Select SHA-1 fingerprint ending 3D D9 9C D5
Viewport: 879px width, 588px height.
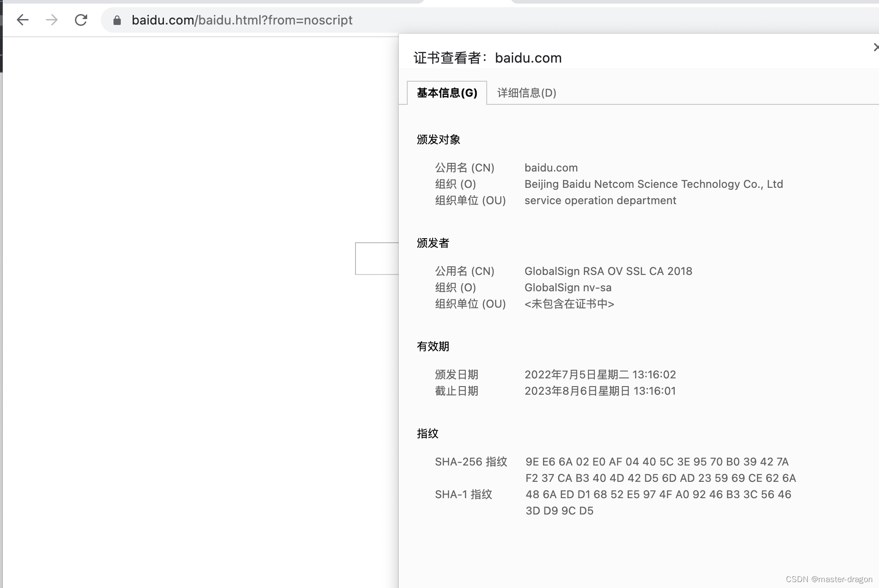[559, 511]
